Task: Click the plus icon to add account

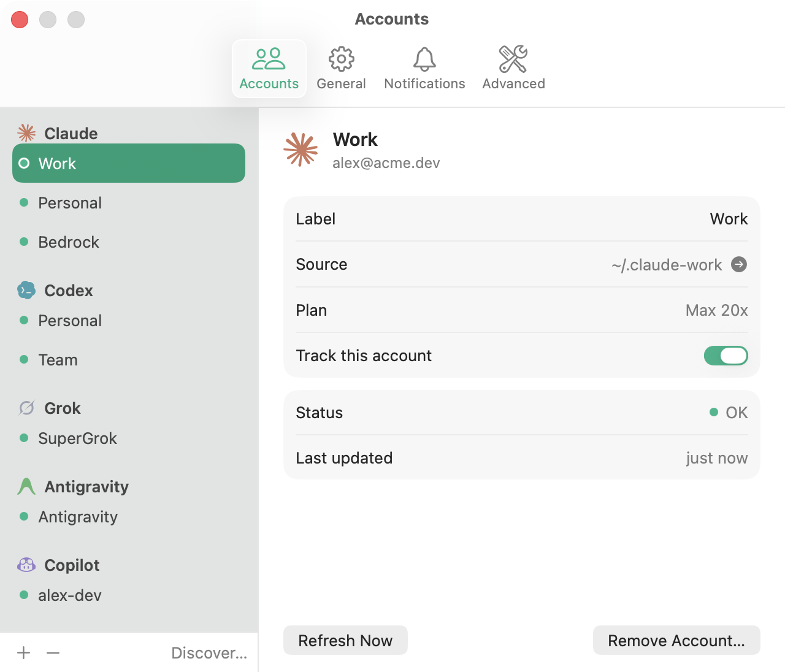Action: [x=24, y=653]
